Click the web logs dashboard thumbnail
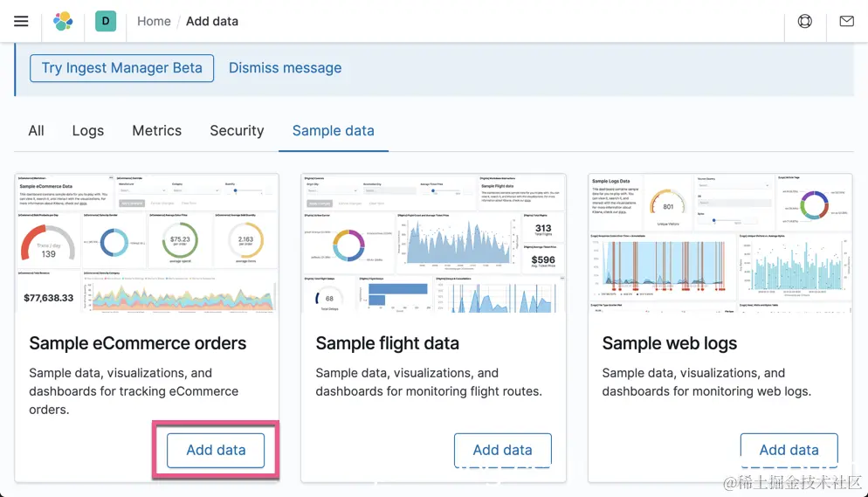The width and height of the screenshot is (868, 497). [720, 243]
